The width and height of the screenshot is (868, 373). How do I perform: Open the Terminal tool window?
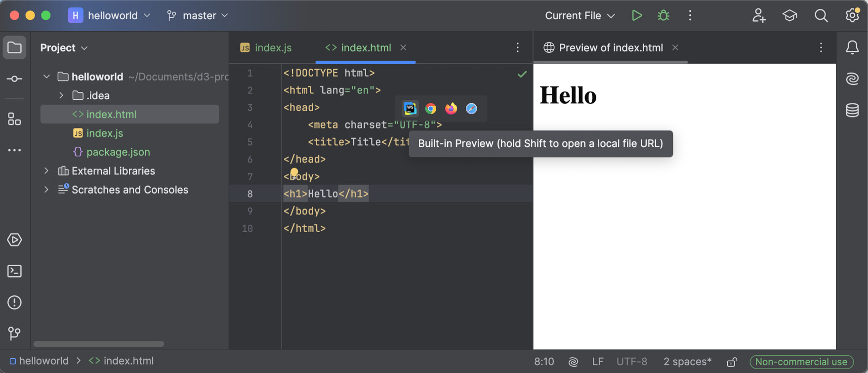pyautogui.click(x=14, y=271)
